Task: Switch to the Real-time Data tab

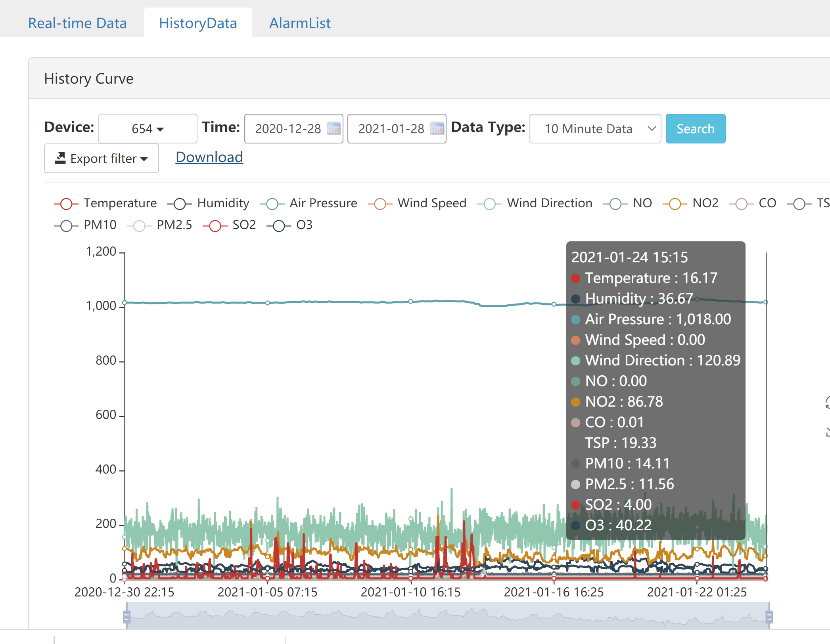Action: coord(77,23)
